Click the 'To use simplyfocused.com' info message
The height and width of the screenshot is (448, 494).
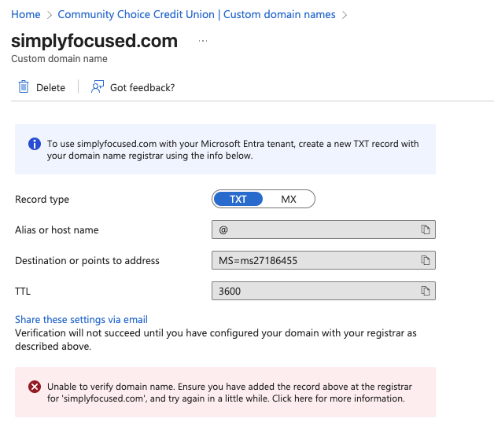click(233, 149)
